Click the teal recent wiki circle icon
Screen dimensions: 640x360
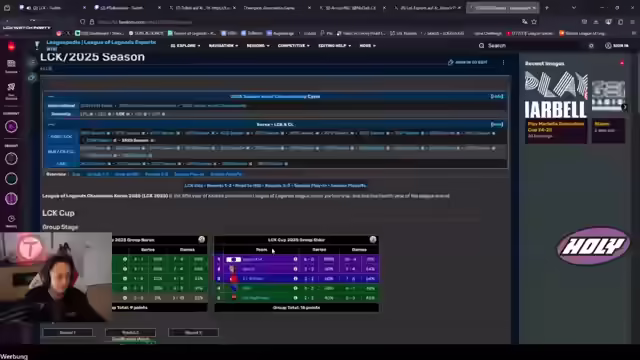pyautogui.click(x=11, y=179)
